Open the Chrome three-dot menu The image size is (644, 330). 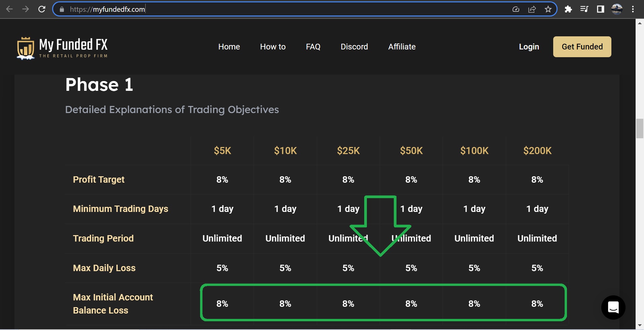(x=633, y=9)
